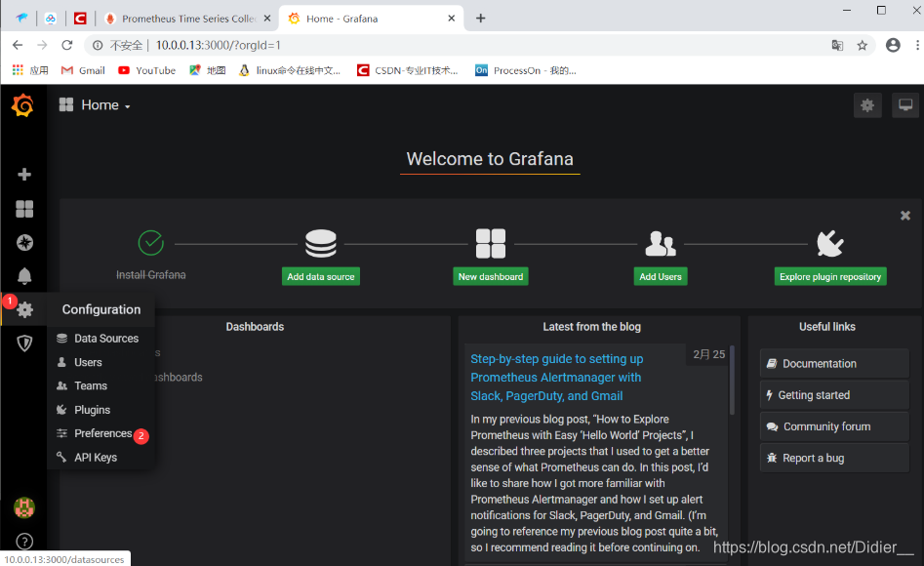Open the CSDN bookmark
Viewport: 924px width, 566px height.
(407, 70)
